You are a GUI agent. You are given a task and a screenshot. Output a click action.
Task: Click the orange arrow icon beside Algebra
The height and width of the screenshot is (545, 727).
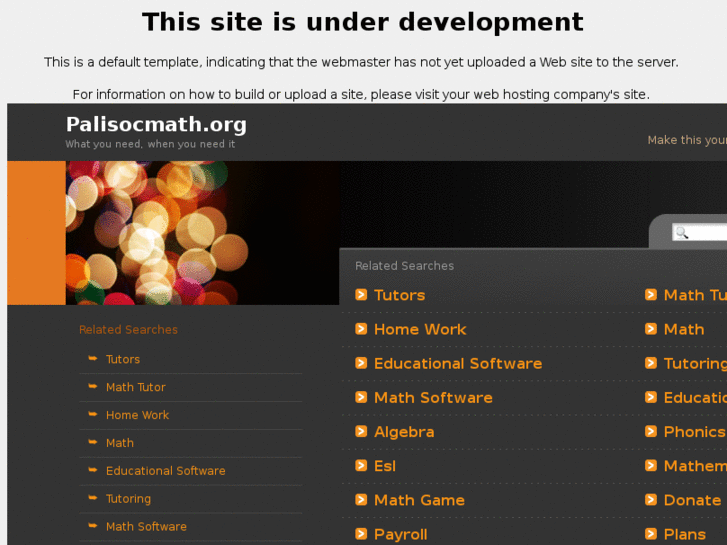point(361,431)
